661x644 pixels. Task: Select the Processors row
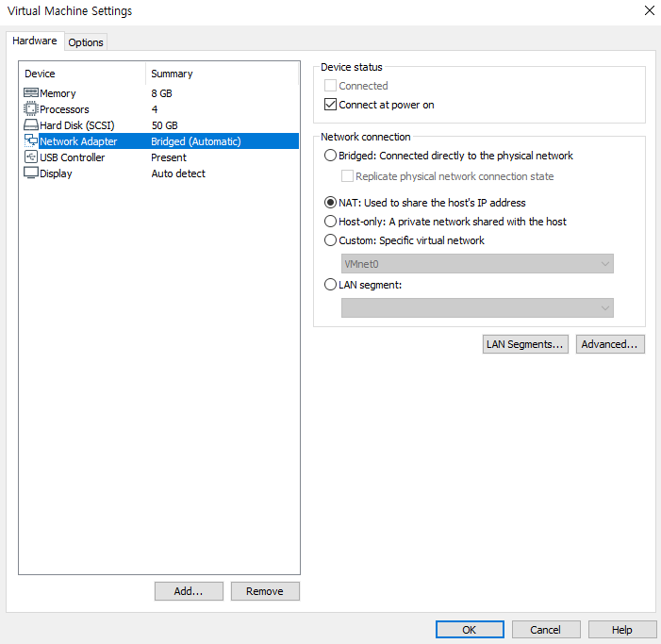(160, 109)
